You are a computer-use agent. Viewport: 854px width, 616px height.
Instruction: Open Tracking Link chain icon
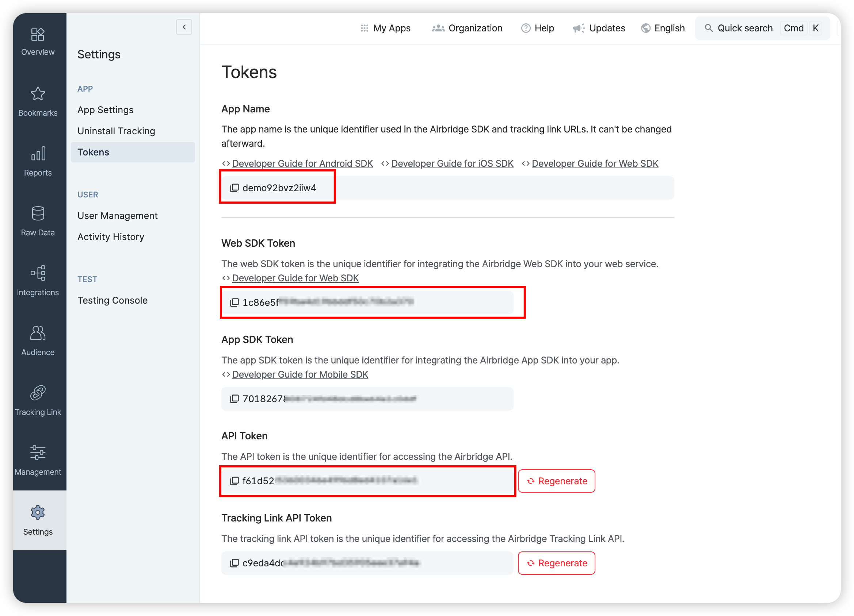(x=38, y=393)
